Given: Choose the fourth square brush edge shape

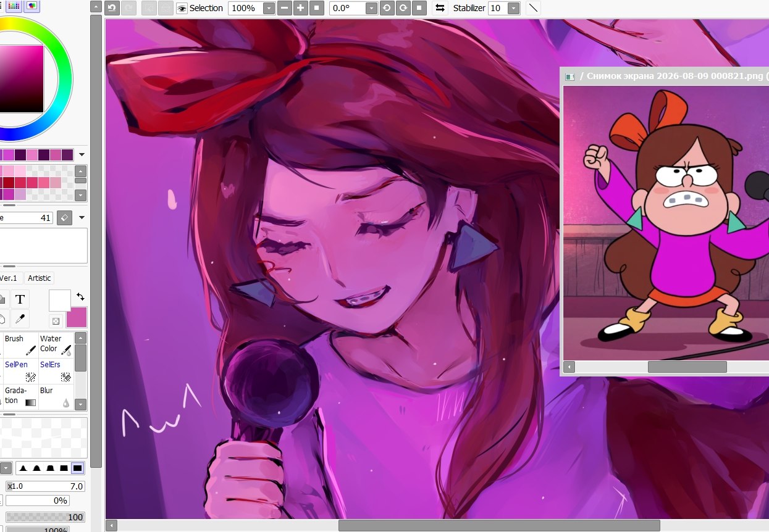Looking at the screenshot, I should [64, 468].
